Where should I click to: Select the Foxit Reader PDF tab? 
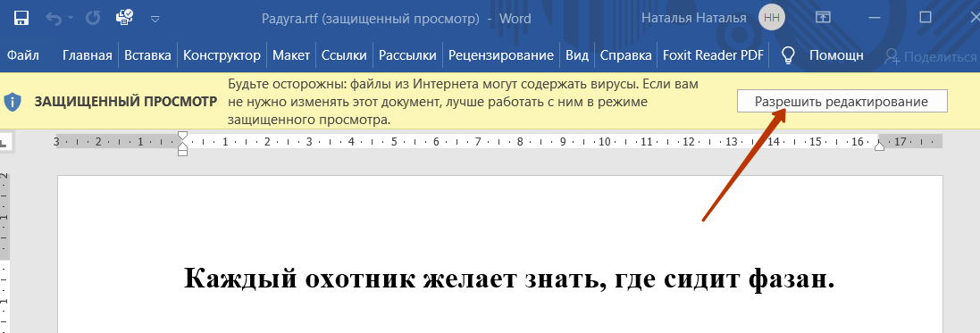[x=713, y=55]
